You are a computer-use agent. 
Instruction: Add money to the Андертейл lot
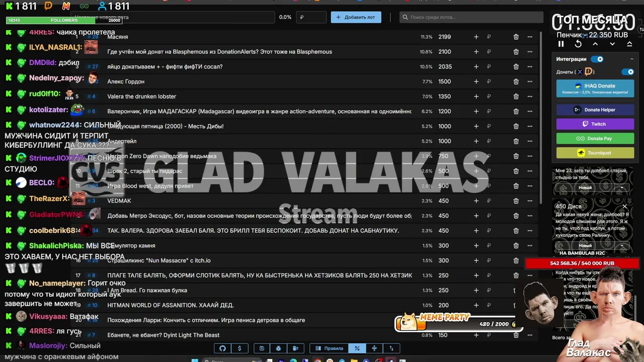coord(476,141)
